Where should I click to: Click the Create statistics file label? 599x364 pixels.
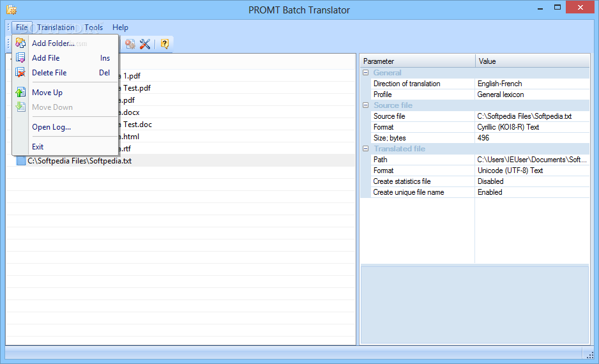[x=402, y=181]
